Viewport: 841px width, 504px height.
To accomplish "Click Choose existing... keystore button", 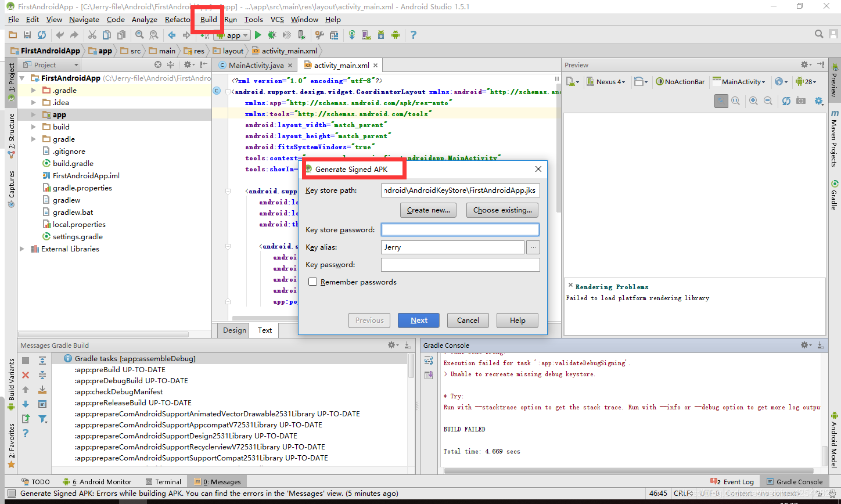I will 502,210.
